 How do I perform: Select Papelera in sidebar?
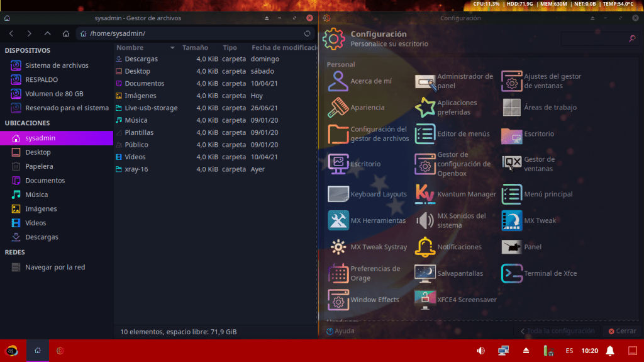tap(39, 166)
